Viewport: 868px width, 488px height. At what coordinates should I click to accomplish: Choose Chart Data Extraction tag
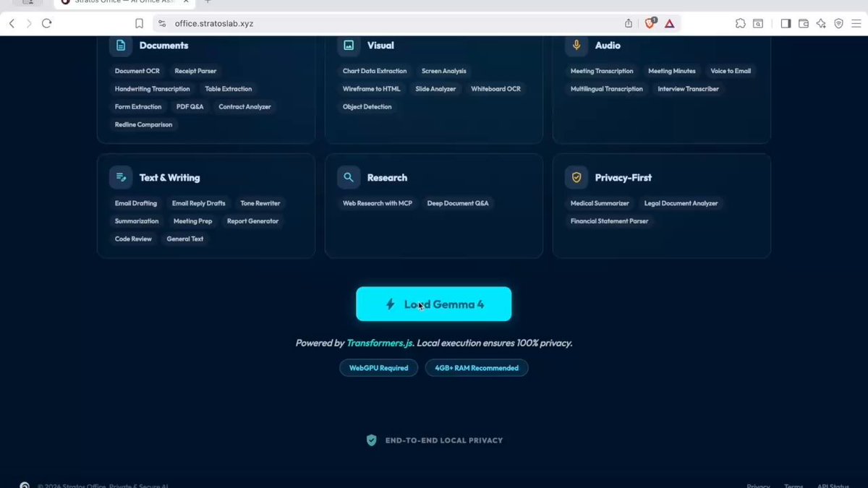pyautogui.click(x=375, y=71)
